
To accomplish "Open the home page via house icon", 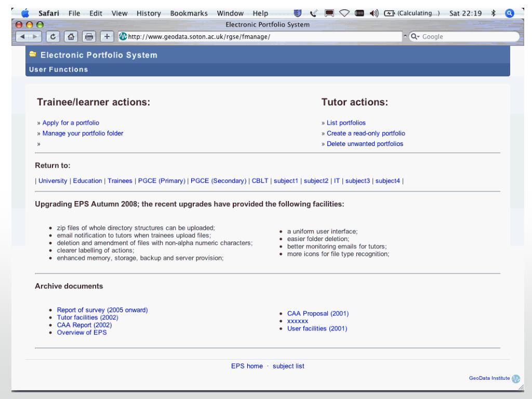I will click(x=71, y=36).
